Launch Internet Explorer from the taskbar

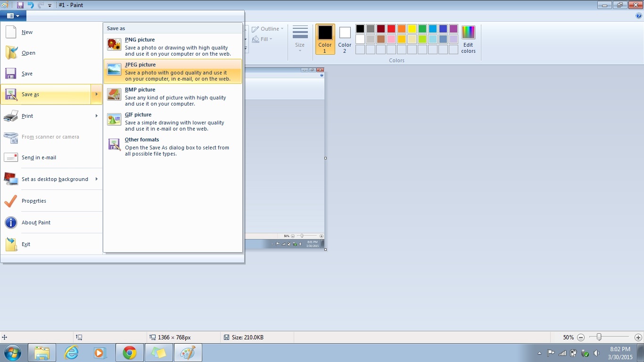point(71,353)
